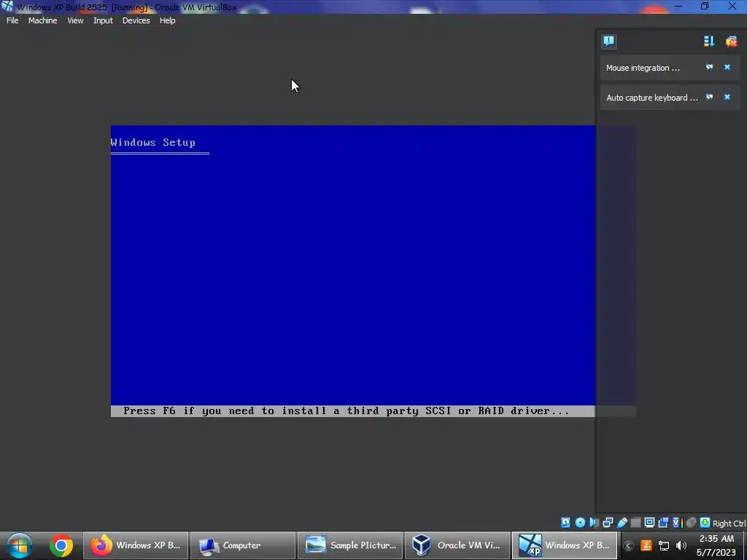Click the network connection tray icon
The image size is (747, 560).
point(664,545)
